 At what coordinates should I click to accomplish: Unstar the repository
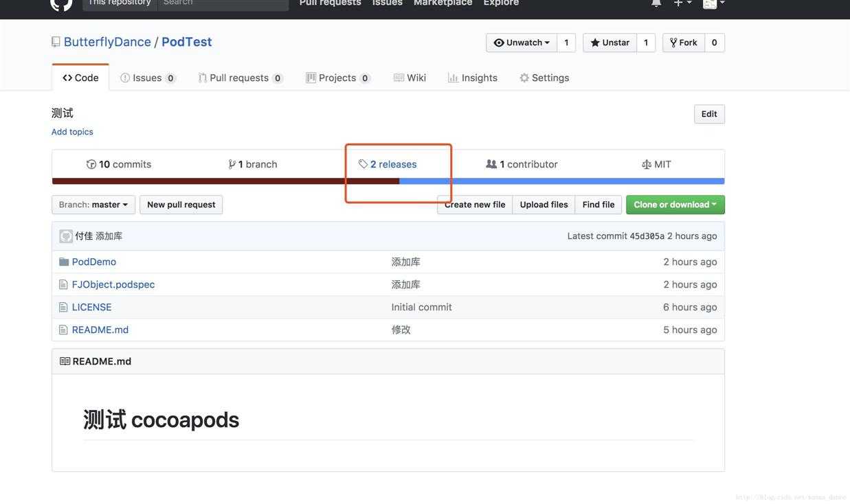[610, 43]
